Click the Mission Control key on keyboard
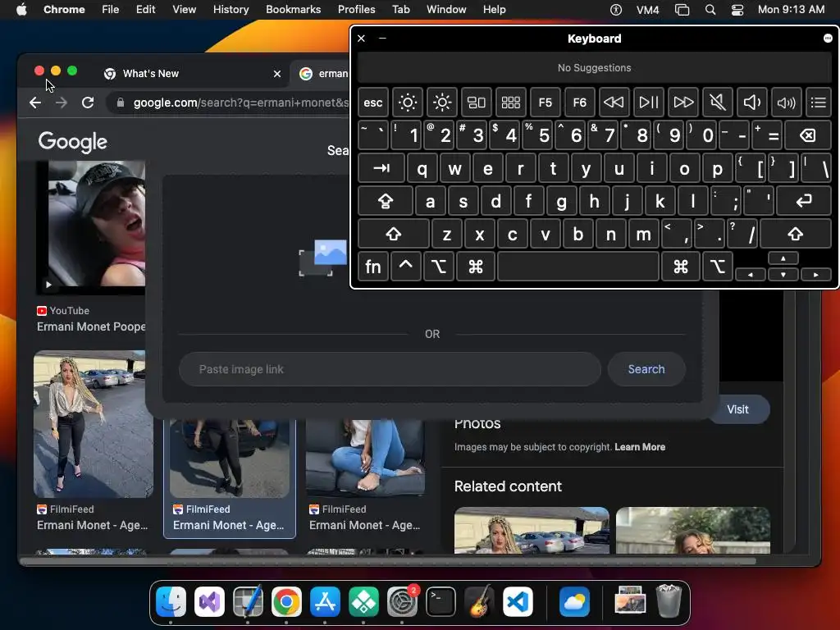 click(x=477, y=103)
